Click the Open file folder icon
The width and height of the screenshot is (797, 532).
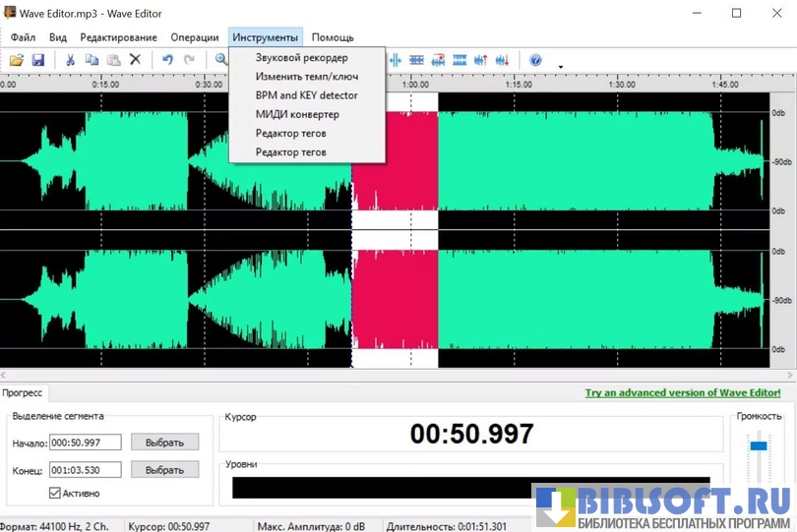[17, 60]
